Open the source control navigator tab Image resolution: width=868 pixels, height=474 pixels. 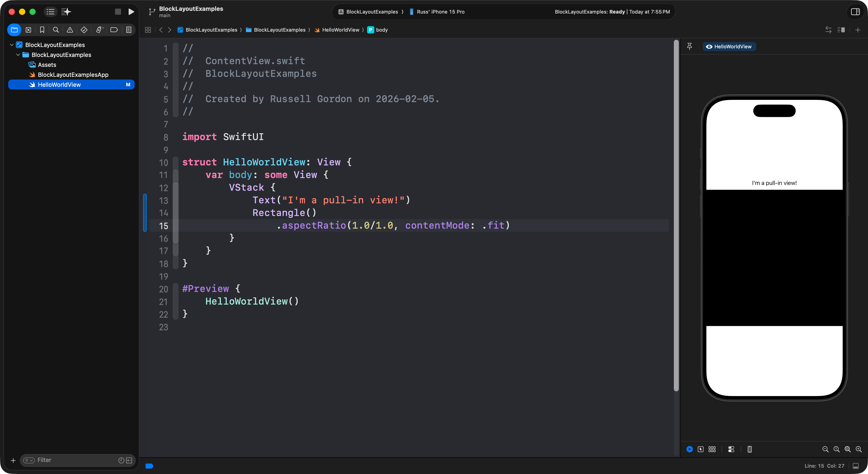(x=28, y=30)
